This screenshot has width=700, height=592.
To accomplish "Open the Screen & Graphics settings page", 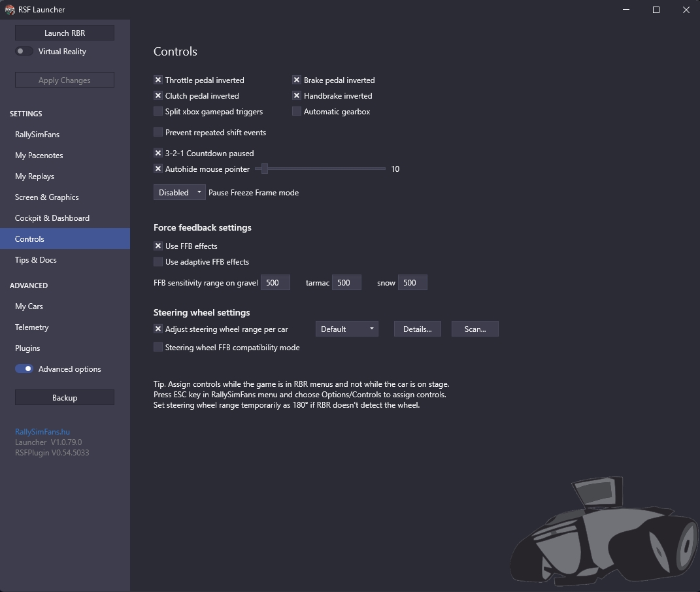I will 47,197.
